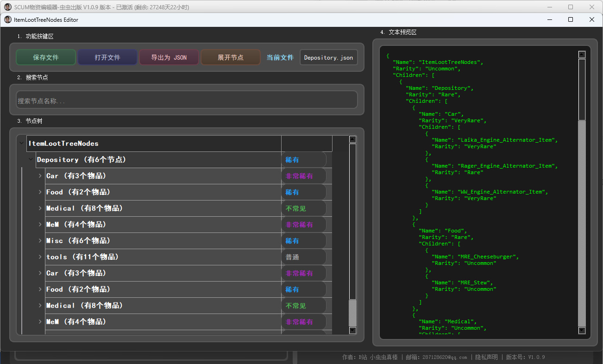Maximize the SCUM物资编辑器 main window

pyautogui.click(x=571, y=7)
